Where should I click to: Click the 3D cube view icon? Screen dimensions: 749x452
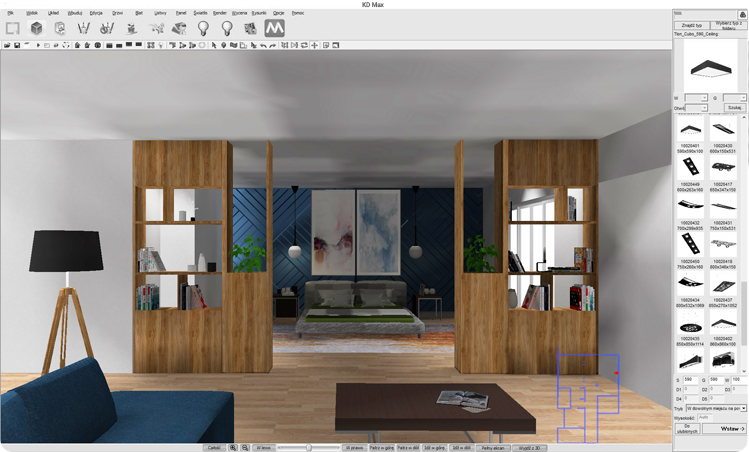point(36,29)
